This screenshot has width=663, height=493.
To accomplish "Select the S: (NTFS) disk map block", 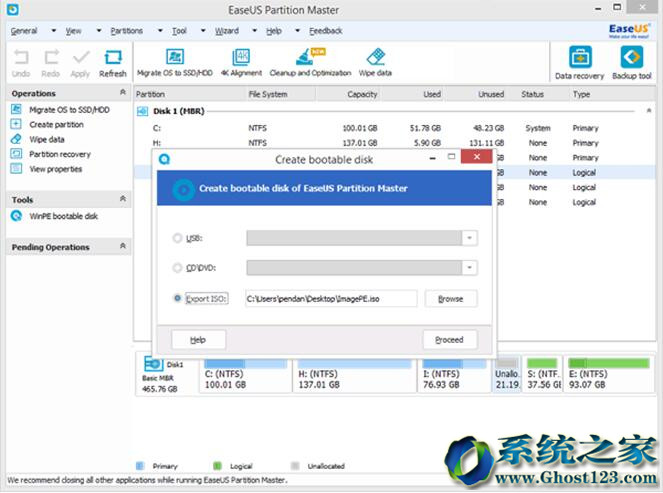I will [x=543, y=375].
